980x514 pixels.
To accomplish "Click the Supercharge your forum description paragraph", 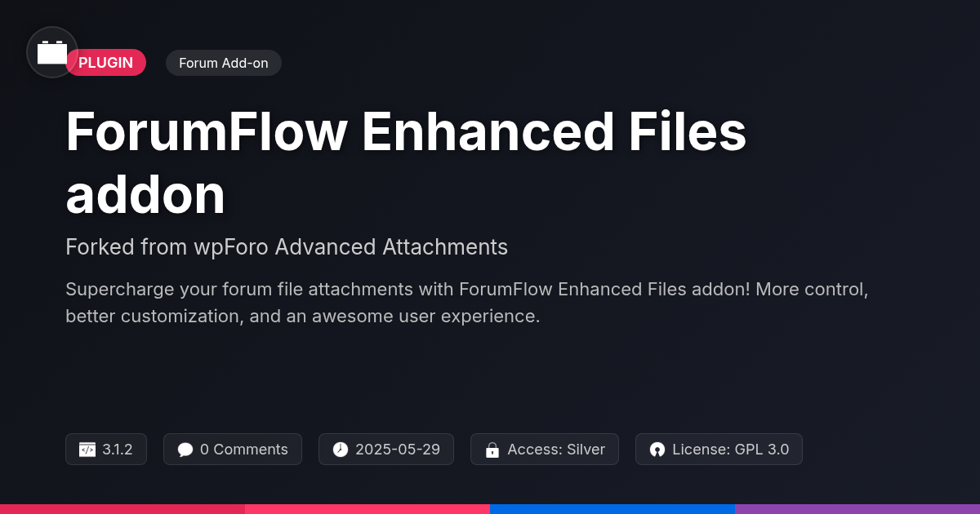I will coord(466,303).
